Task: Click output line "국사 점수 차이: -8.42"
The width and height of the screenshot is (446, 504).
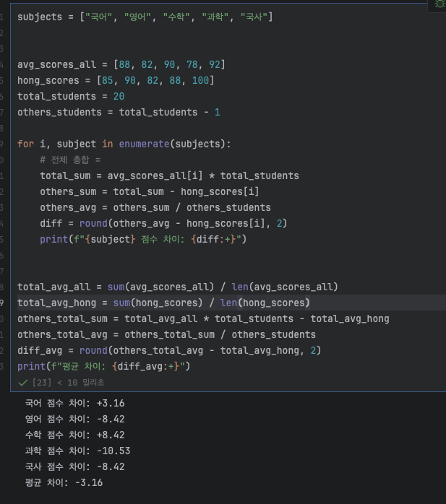Action: pos(74,466)
